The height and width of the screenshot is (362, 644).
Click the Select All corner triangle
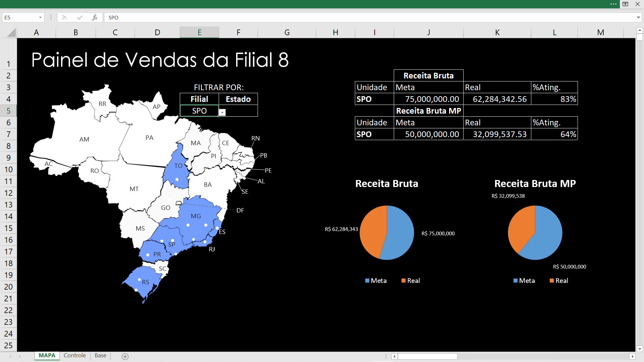[11, 33]
